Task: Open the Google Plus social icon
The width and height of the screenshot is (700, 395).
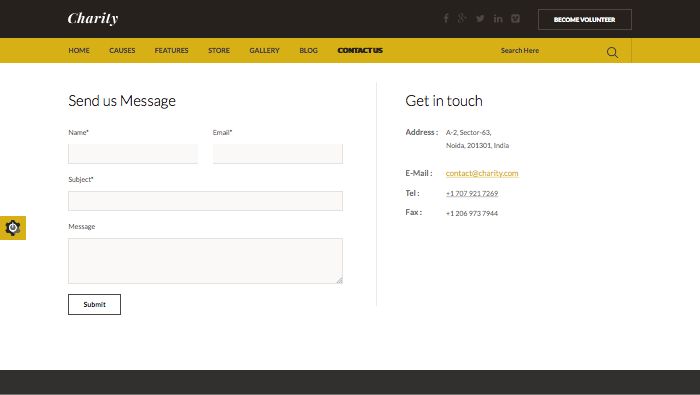Action: [462, 18]
